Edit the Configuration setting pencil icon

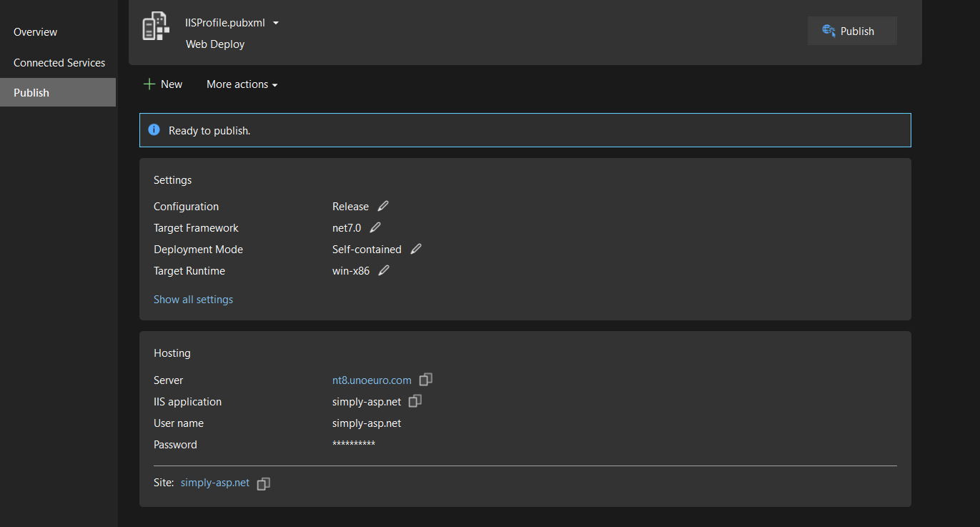click(x=383, y=206)
